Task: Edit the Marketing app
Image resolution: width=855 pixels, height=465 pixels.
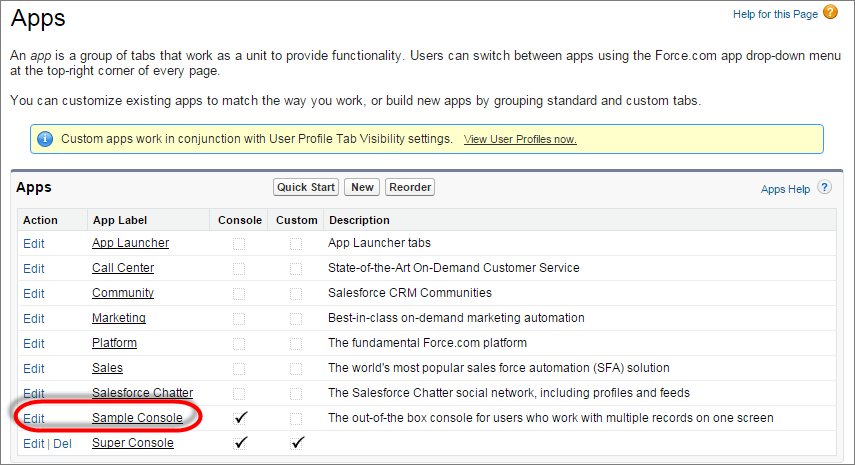Action: click(x=34, y=319)
